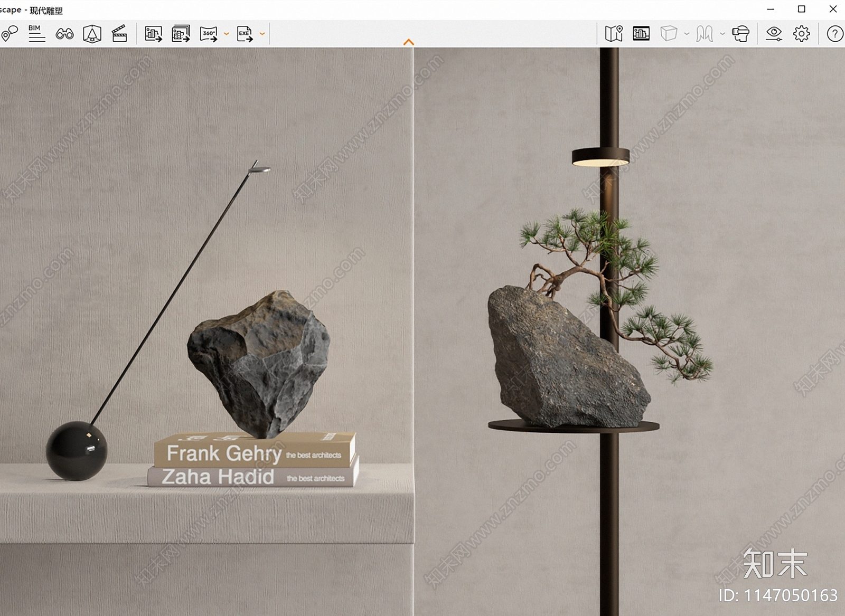The height and width of the screenshot is (616, 845).
Task: Click the angel wings icon
Action: click(705, 34)
